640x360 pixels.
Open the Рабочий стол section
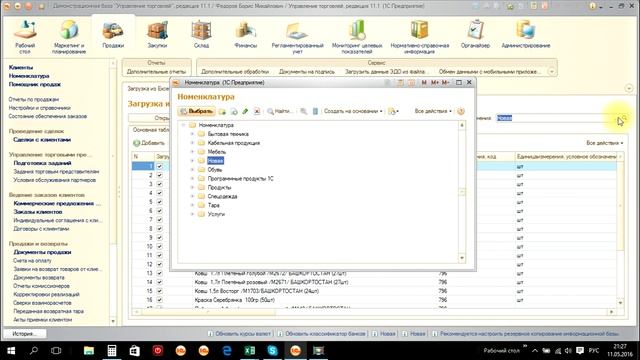coord(25,37)
